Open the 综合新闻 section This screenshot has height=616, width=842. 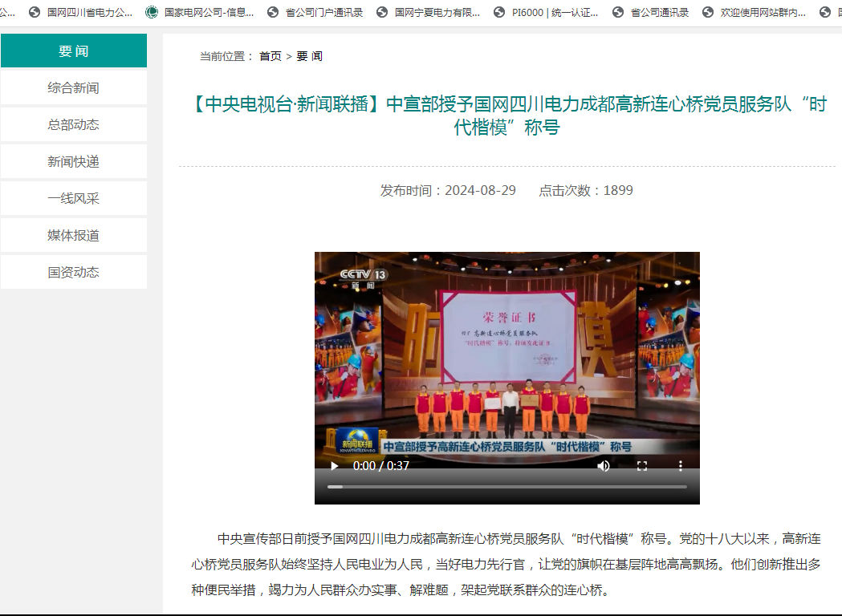tap(74, 87)
